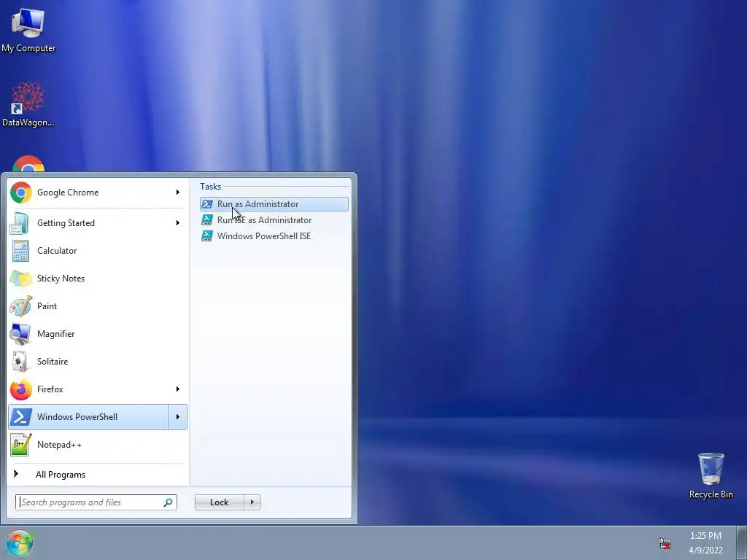Click the network tray icon
The height and width of the screenshot is (560, 747).
point(665,543)
